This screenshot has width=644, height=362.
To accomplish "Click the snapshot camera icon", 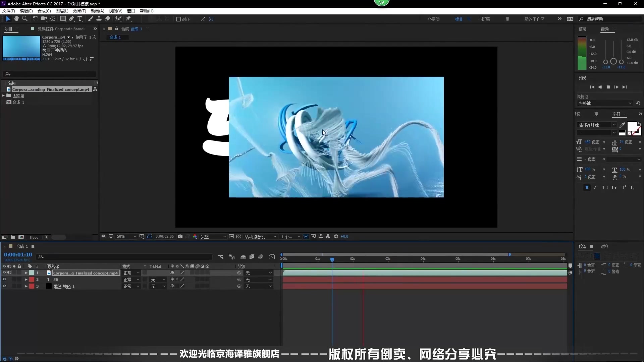I will (180, 237).
